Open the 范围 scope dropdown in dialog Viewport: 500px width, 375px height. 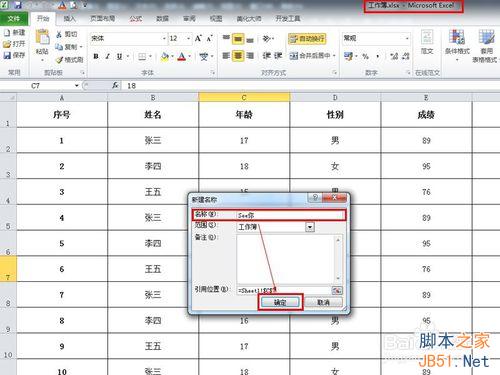310,227
